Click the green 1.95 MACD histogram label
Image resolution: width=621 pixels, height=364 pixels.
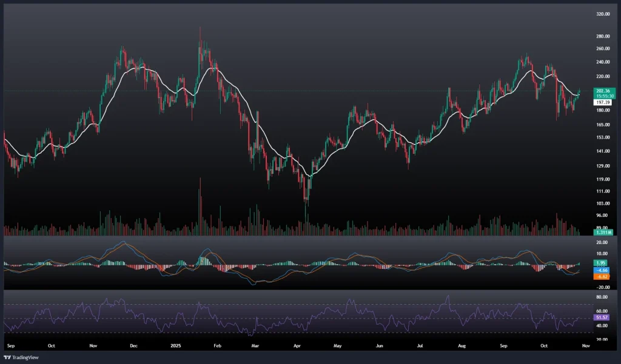click(x=602, y=263)
